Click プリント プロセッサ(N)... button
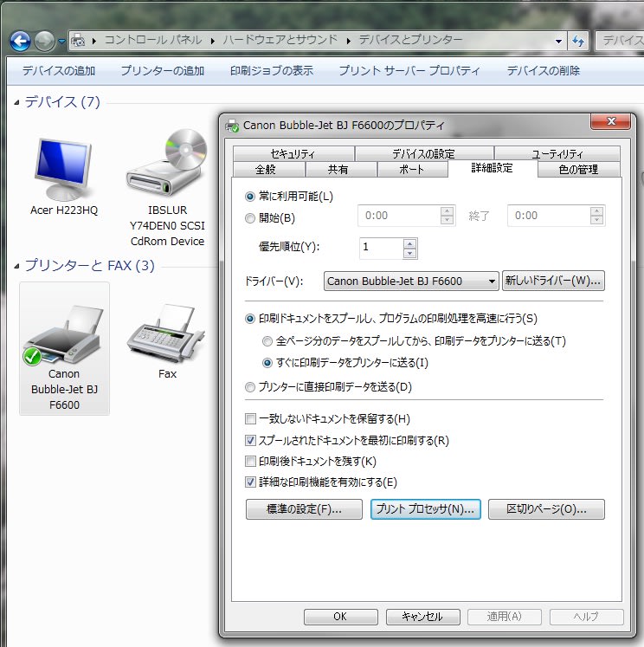This screenshot has height=647, width=644. pos(426,509)
